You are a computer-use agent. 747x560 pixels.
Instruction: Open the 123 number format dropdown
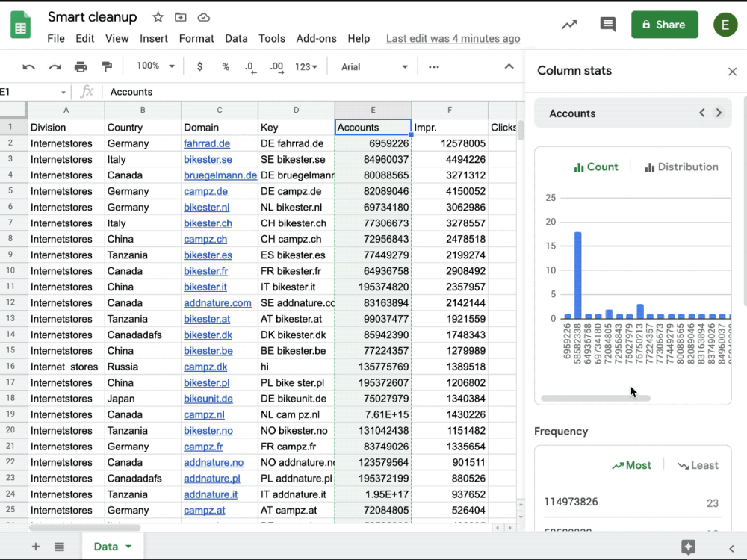point(306,67)
